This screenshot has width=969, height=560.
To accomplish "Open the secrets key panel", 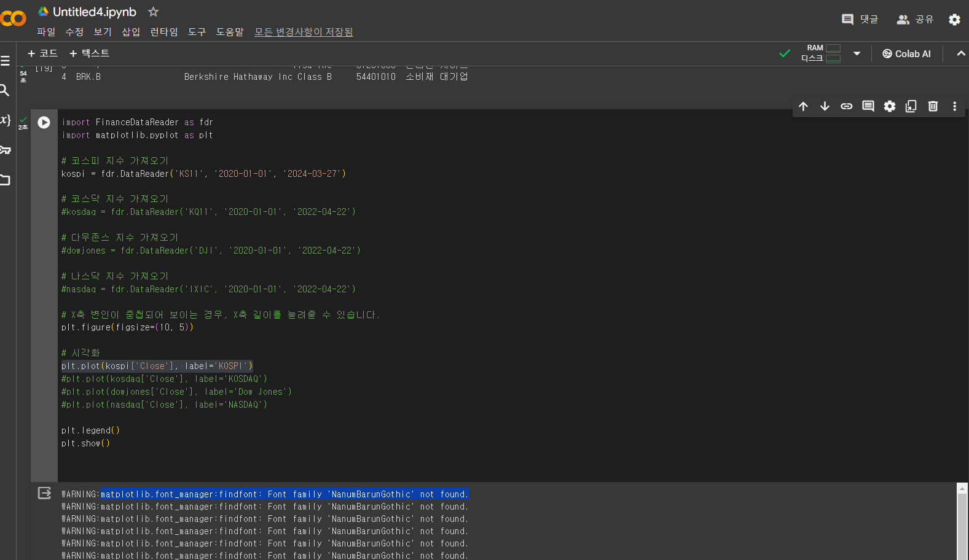I will (x=5, y=150).
